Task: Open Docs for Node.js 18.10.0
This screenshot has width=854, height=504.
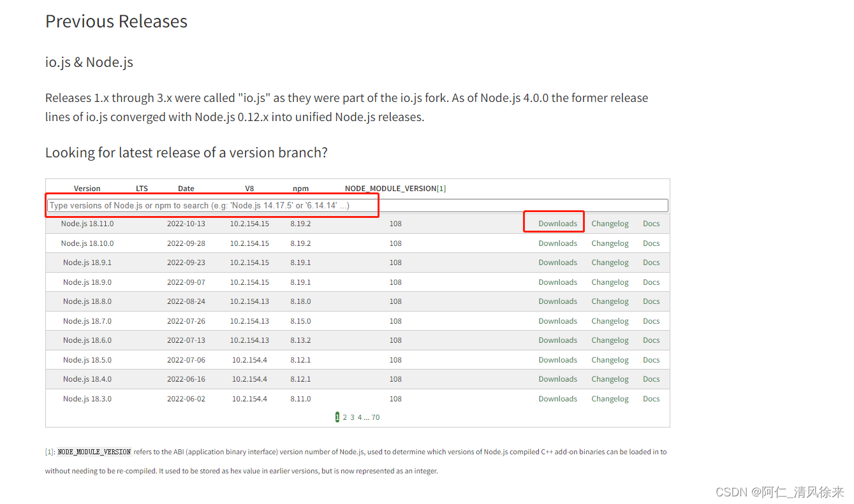Action: click(x=651, y=243)
